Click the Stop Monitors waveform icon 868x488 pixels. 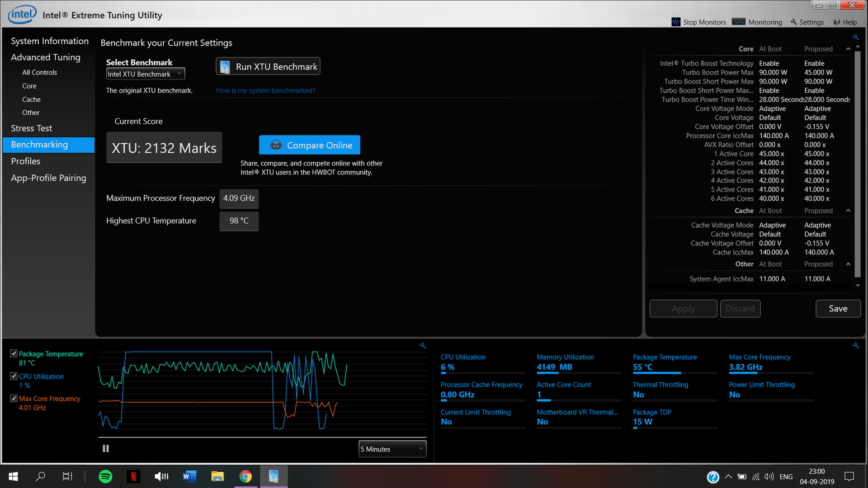point(676,22)
